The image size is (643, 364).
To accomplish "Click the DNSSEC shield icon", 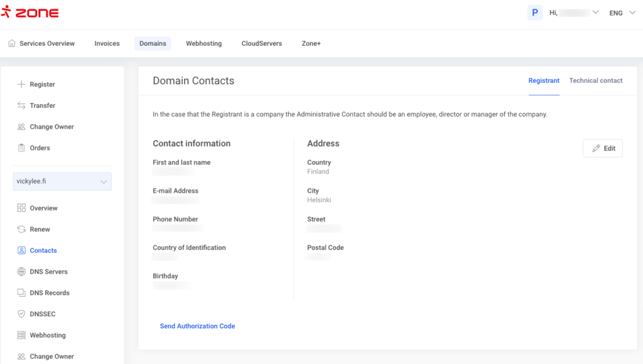I will [x=21, y=314].
